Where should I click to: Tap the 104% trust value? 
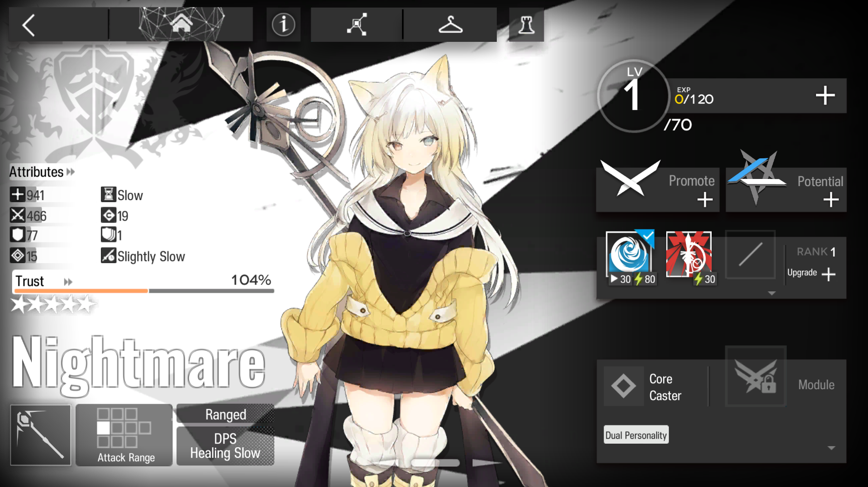251,280
